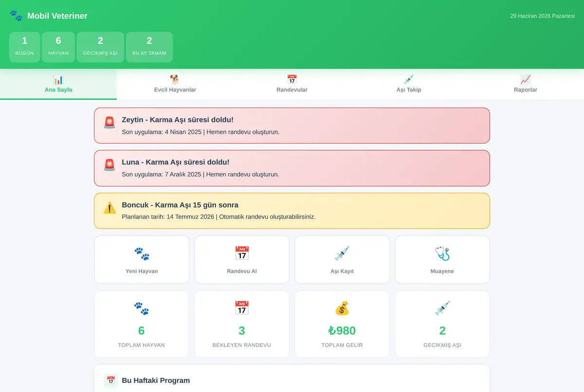This screenshot has height=392, width=584.
Task: Click the syringe icon above Gecikmiş Aşı count
Action: [442, 308]
